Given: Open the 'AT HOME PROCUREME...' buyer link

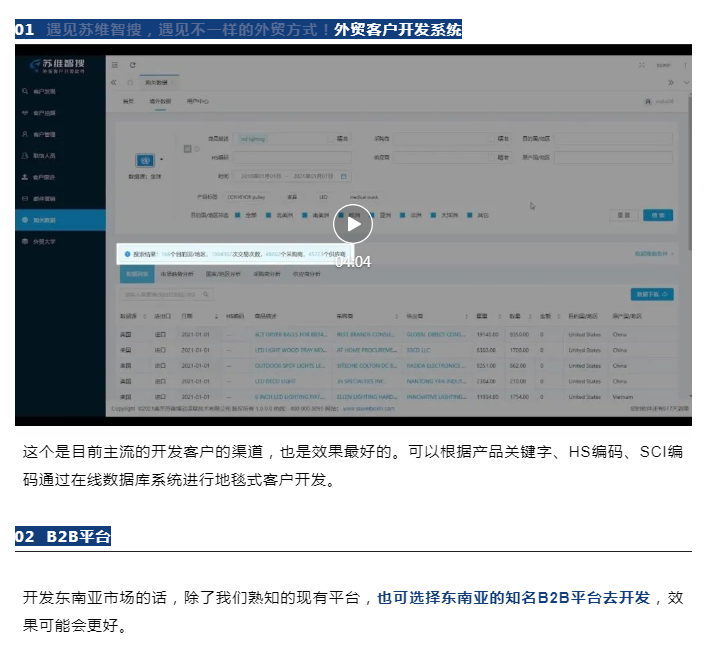Looking at the screenshot, I should (x=367, y=350).
